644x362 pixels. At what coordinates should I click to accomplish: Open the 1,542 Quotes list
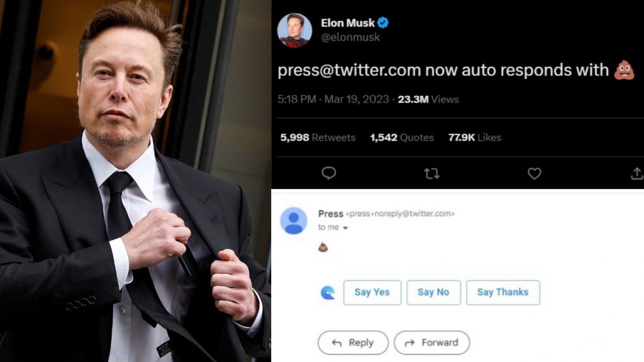point(402,138)
